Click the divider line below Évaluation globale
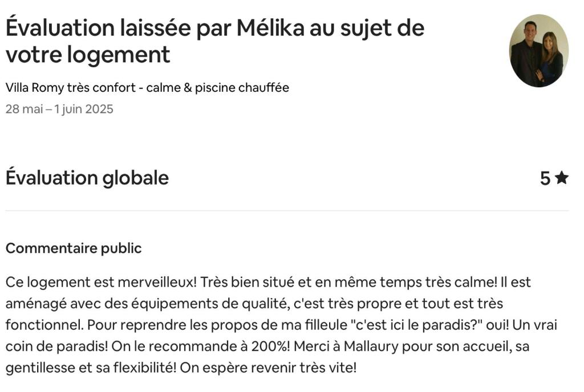584x392 pixels. [287, 211]
